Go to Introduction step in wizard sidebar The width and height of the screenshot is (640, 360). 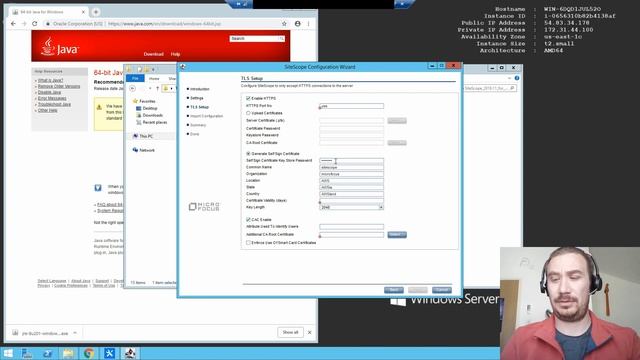(x=200, y=89)
